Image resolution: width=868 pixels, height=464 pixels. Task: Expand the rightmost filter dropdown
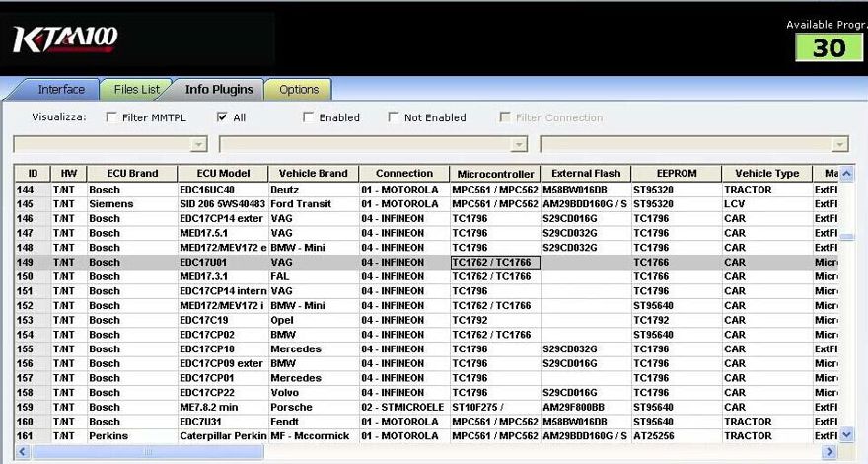pos(839,145)
